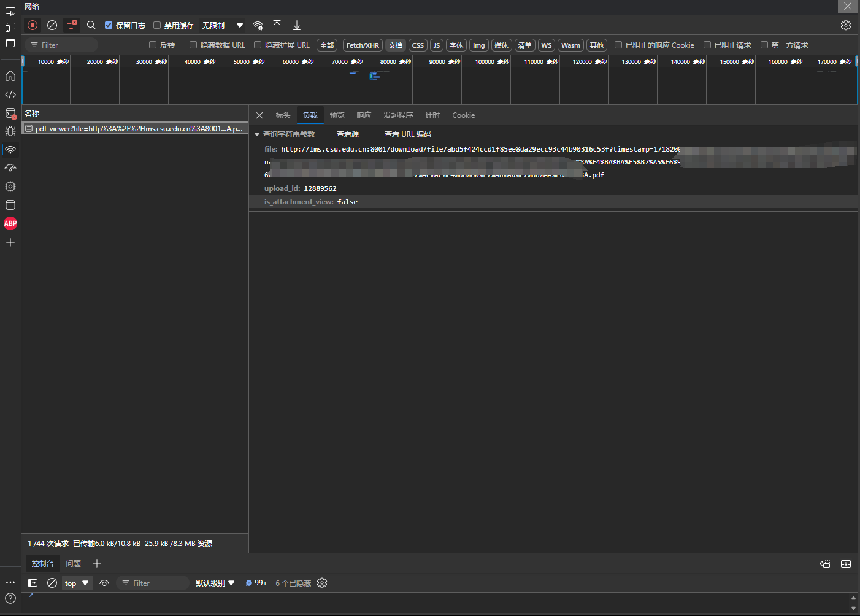
Task: Open throttling dropdown
Action: [223, 25]
